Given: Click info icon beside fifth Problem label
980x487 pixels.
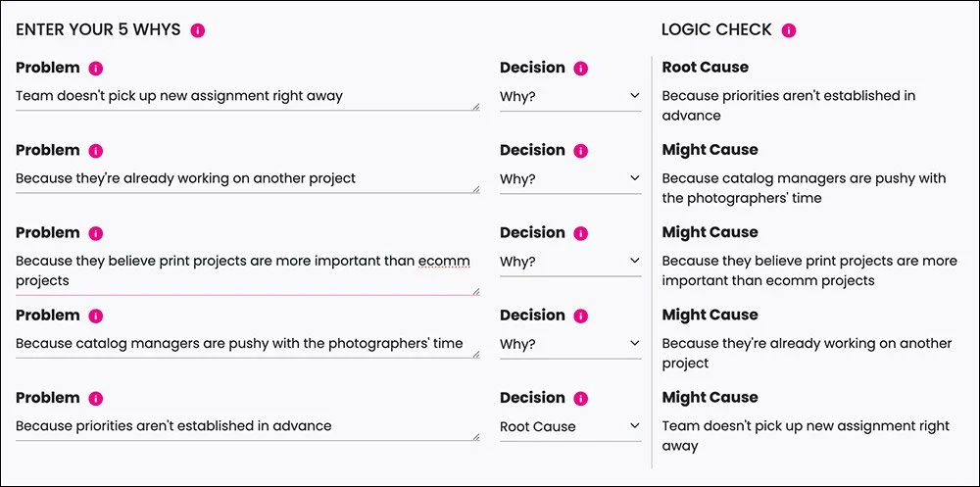Looking at the screenshot, I should tap(96, 399).
